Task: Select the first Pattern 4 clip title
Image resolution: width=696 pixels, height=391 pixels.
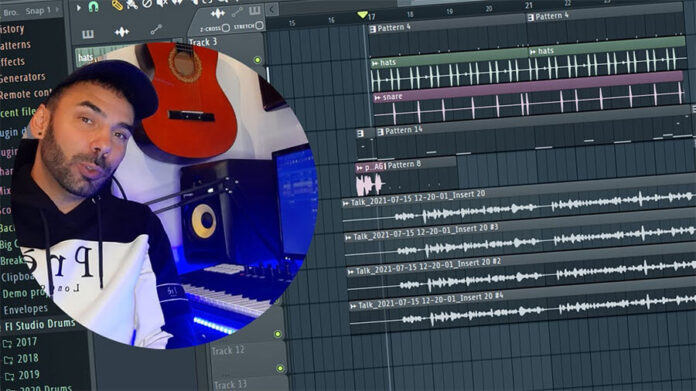Action: tap(394, 28)
